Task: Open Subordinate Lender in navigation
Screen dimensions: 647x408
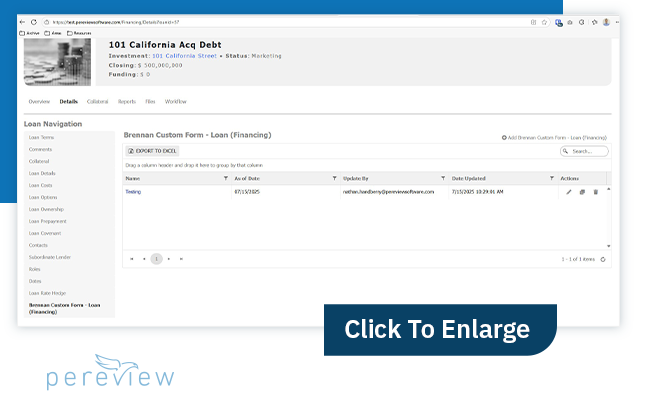Action: coord(50,257)
